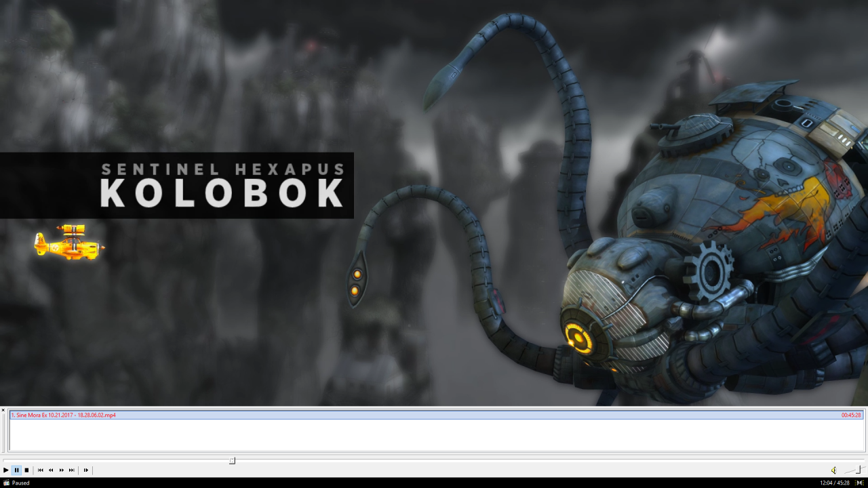Click the stereo audio status icon
868x488 pixels.
click(859, 483)
